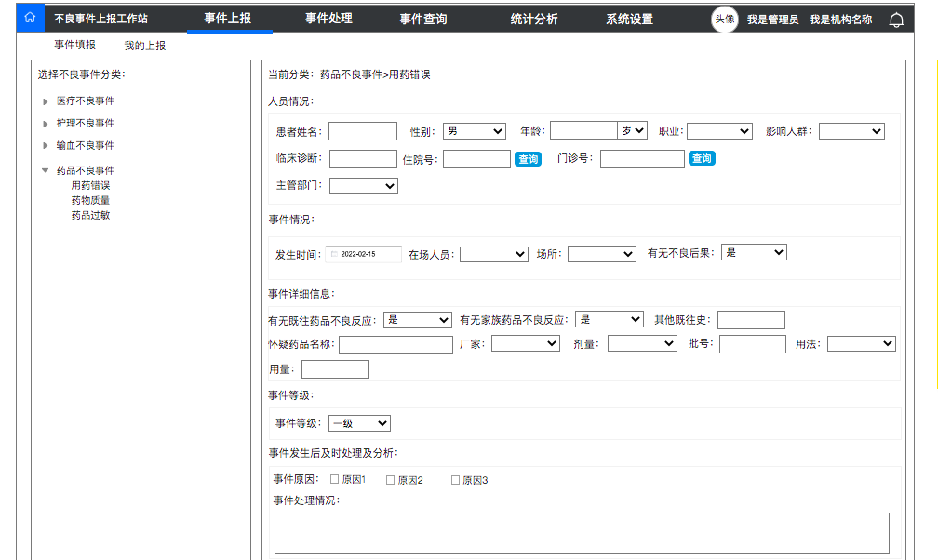Click the 事件处理情况 text area
The image size is (938, 560).
coord(583,533)
